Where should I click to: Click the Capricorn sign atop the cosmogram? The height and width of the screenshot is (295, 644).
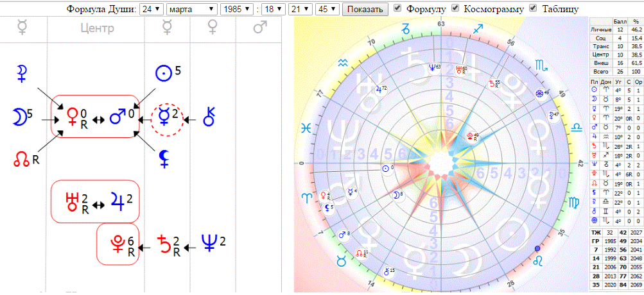[406, 28]
